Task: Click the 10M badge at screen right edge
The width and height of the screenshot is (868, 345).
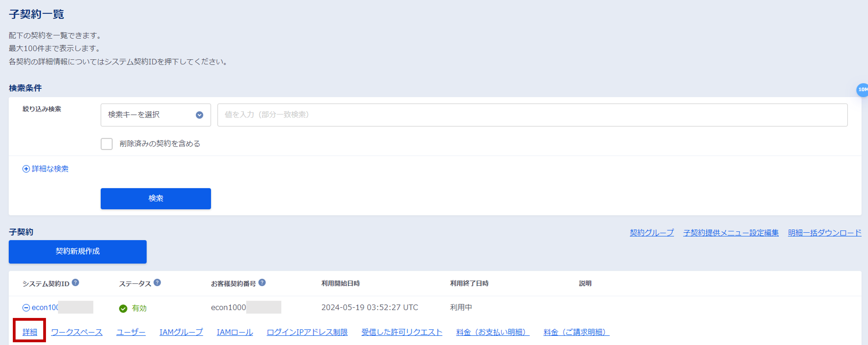Action: point(864,90)
